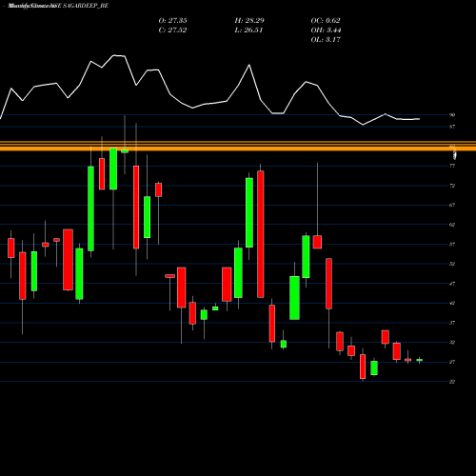
Task: Click the 62 price axis label
Action: tap(452, 225)
